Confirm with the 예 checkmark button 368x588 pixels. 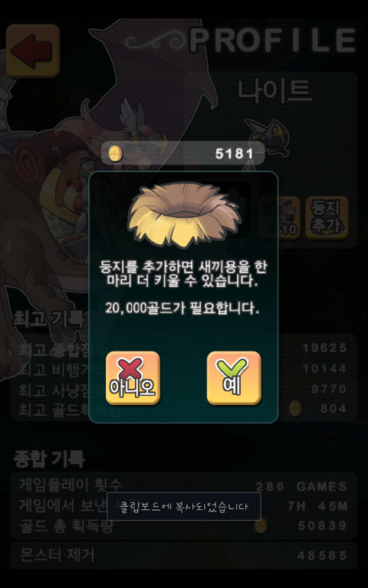point(234,378)
